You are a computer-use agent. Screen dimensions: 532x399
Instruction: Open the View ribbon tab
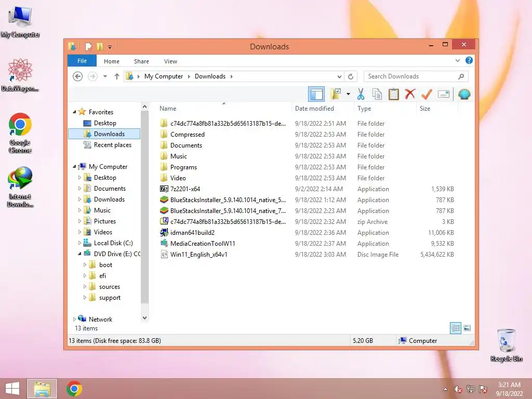(x=170, y=61)
